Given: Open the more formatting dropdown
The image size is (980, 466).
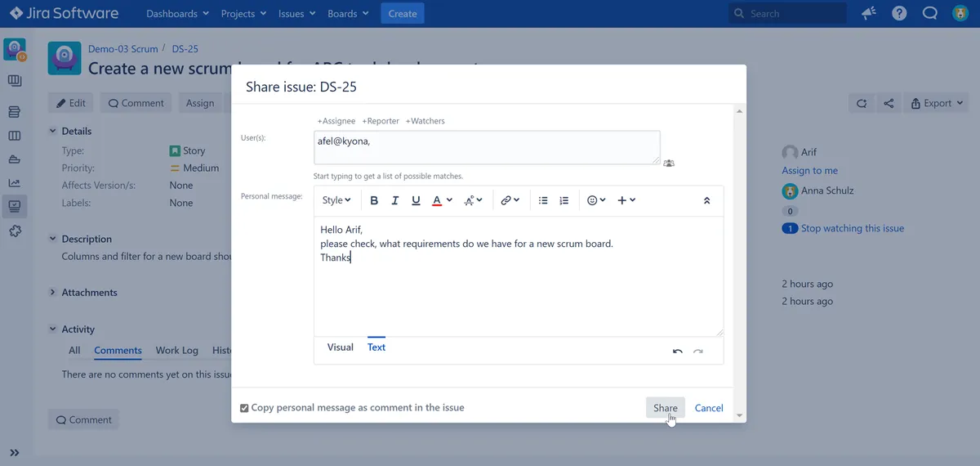Looking at the screenshot, I should coord(473,200).
